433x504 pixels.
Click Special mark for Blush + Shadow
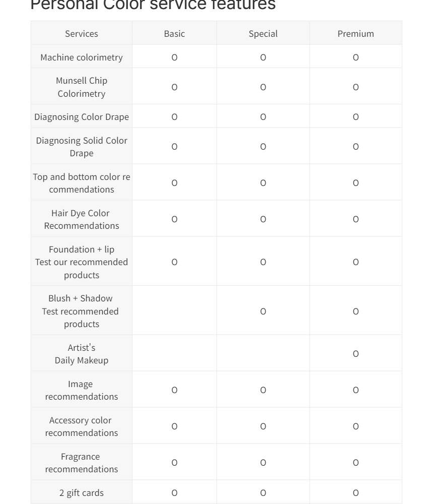click(x=263, y=311)
